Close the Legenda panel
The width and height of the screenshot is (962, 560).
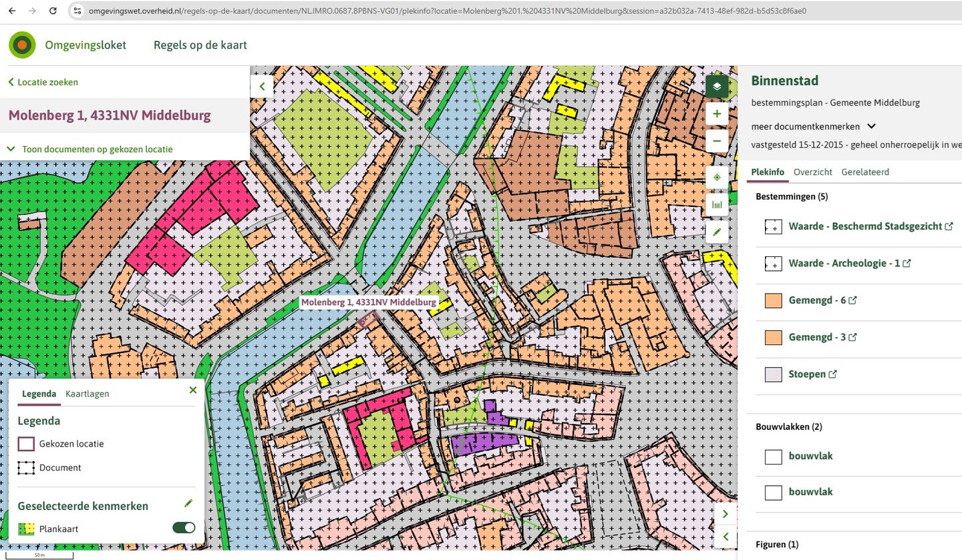coord(193,390)
